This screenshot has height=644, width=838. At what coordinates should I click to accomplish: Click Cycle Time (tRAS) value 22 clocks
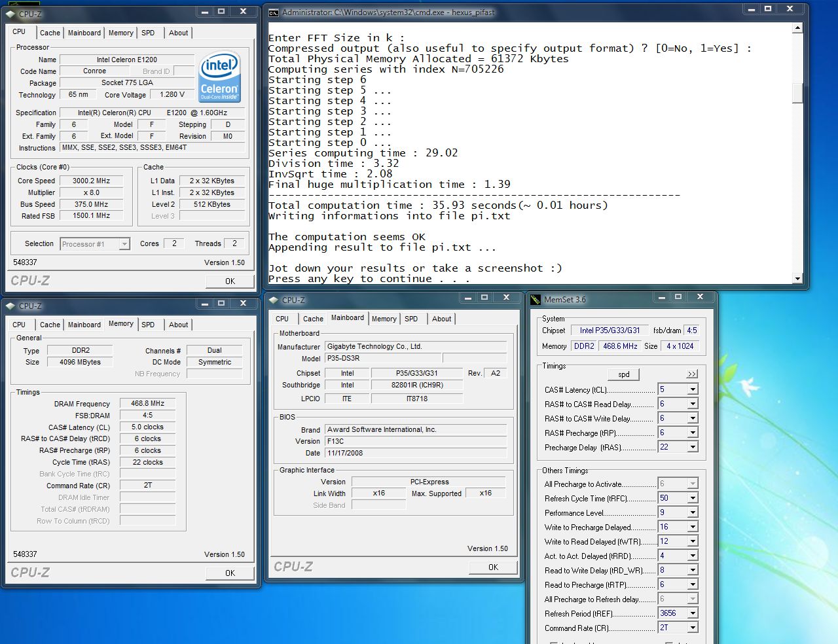coord(147,462)
